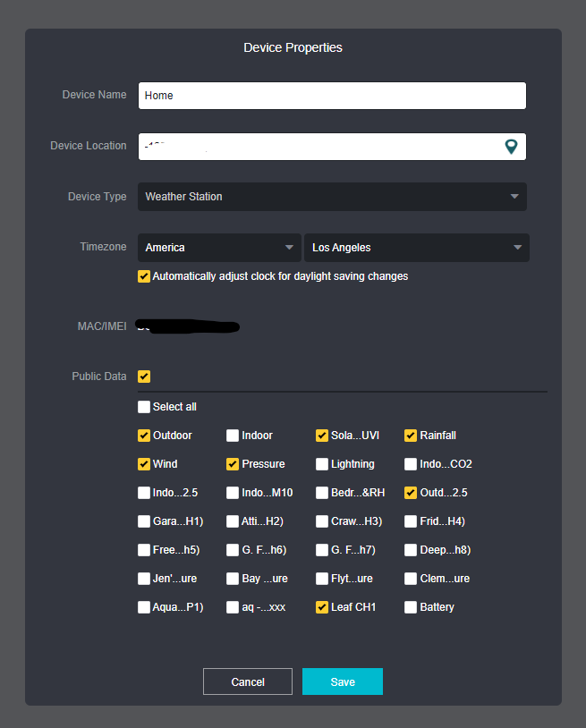Viewport: 586px width, 728px height.
Task: Toggle automatic daylight saving adjustment checkbox
Action: pyautogui.click(x=144, y=276)
